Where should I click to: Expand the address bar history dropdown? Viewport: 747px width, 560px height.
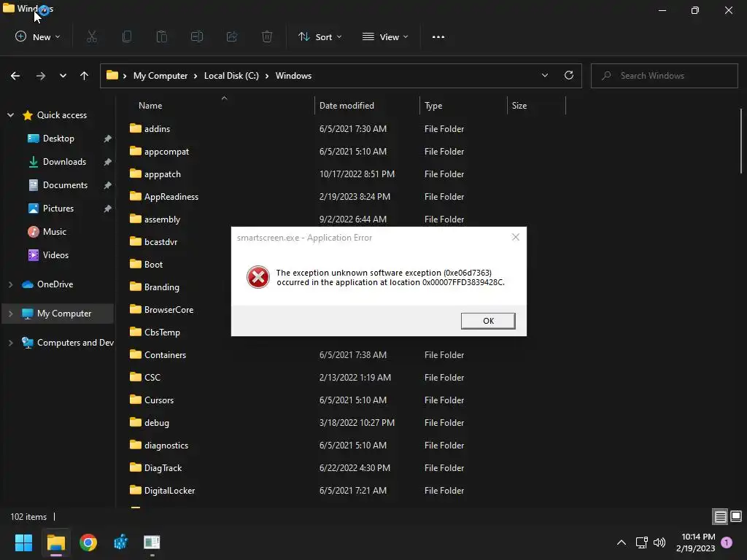[544, 75]
